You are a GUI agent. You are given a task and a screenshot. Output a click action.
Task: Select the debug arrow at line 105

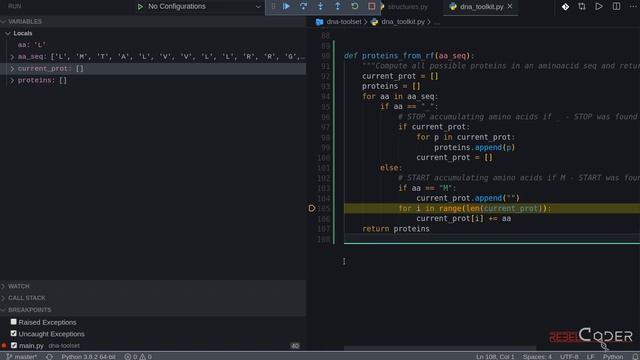[x=312, y=209]
